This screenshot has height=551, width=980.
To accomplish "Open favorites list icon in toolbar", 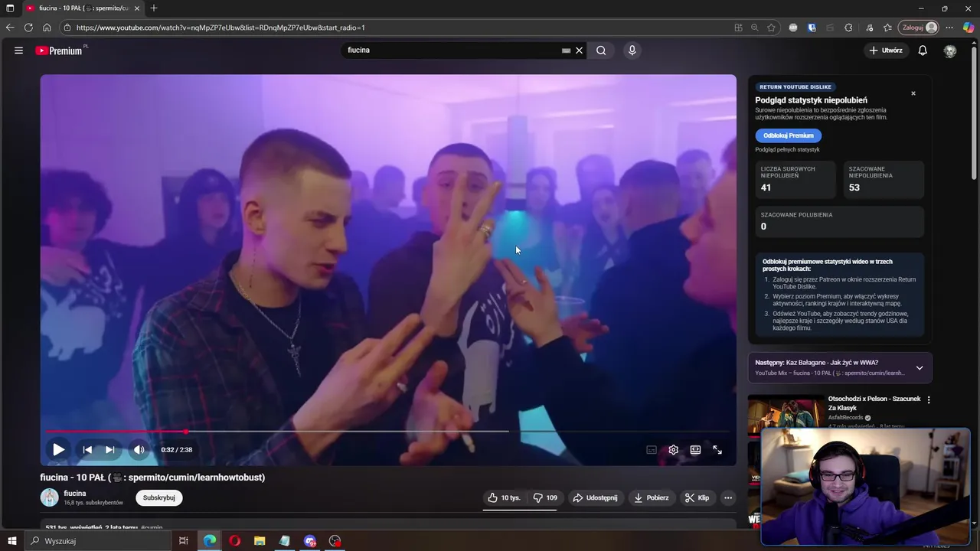I will coord(887,28).
